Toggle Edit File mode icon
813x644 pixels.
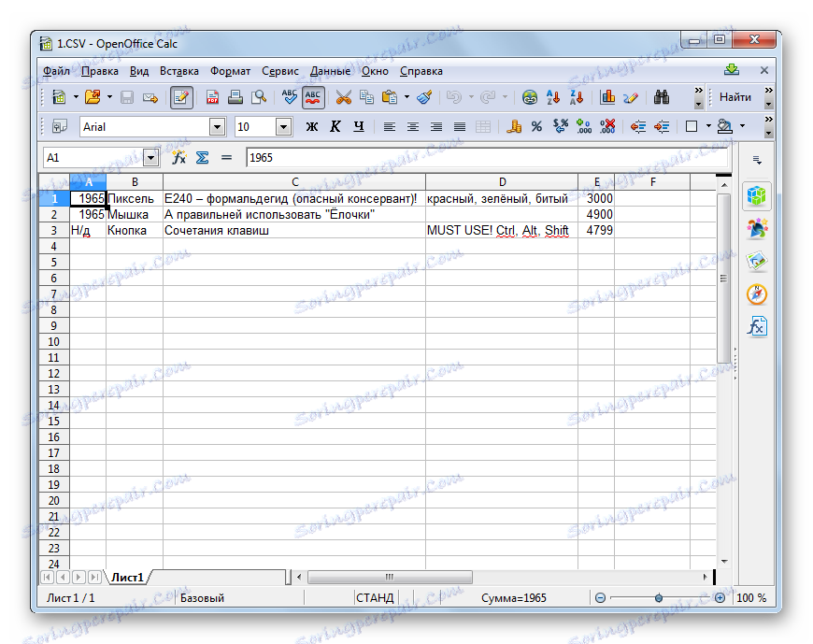[181, 97]
